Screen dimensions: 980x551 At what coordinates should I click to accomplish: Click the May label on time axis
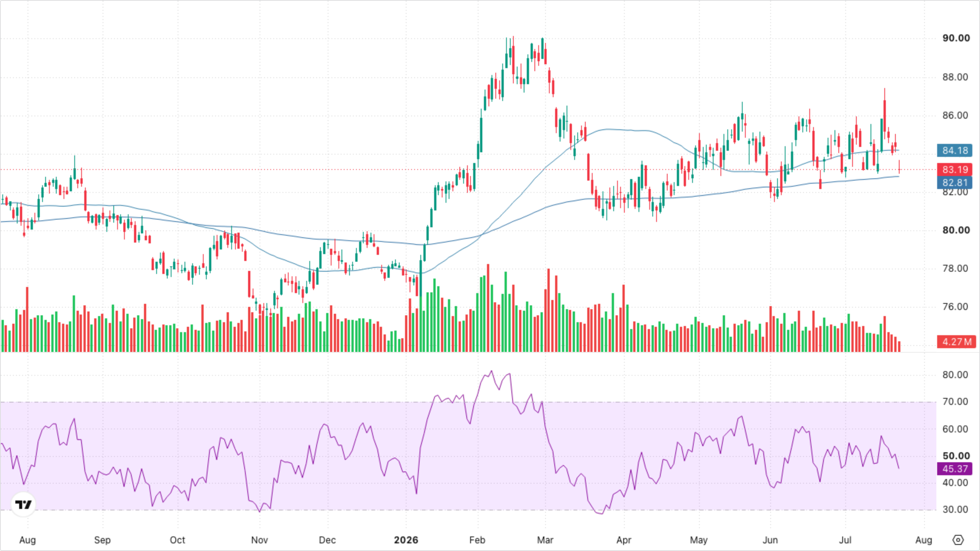(x=699, y=540)
